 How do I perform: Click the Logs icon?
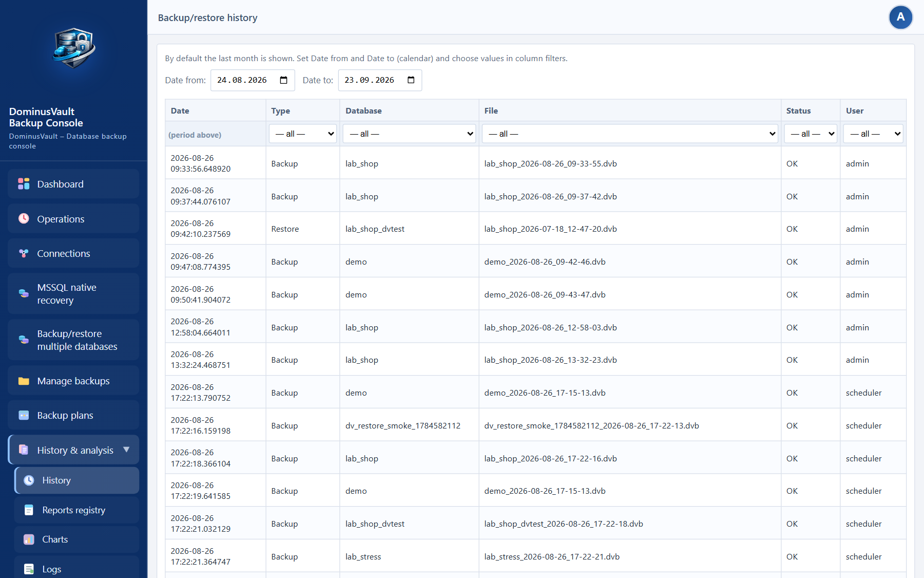tap(29, 569)
